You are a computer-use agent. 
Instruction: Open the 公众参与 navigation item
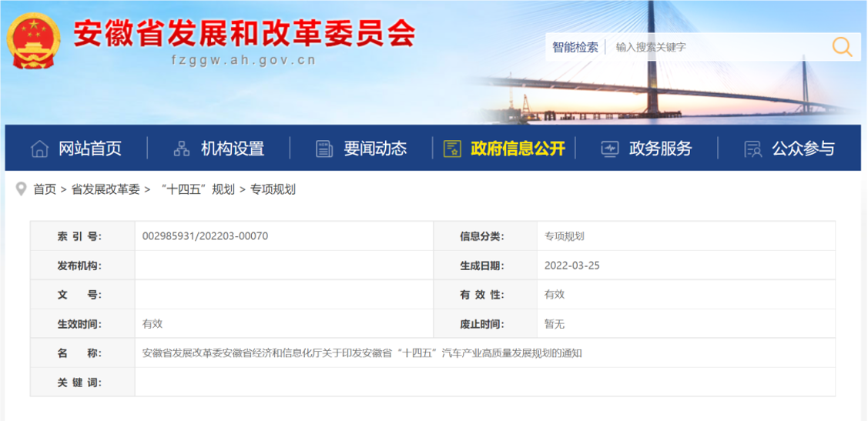(x=803, y=149)
